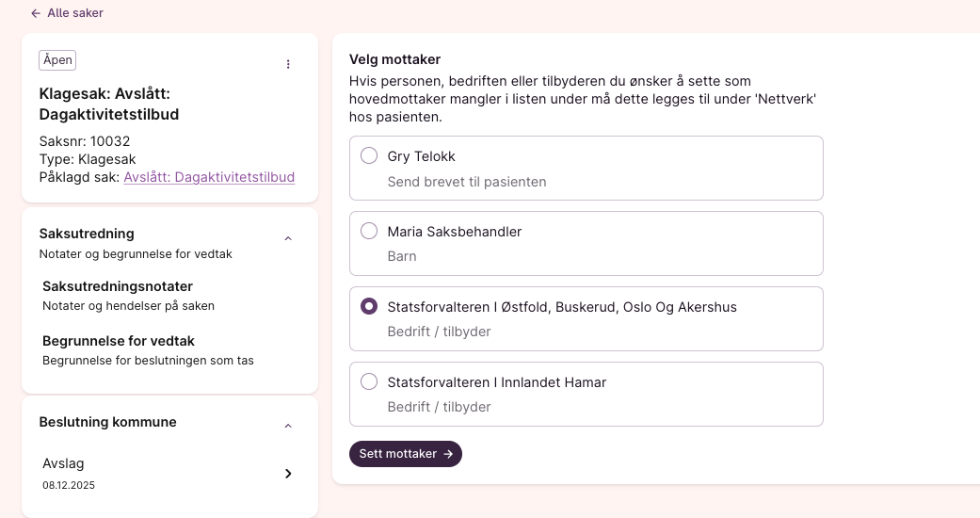Open Avslag decision with right chevron
The width and height of the screenshot is (980, 518).
tap(288, 474)
